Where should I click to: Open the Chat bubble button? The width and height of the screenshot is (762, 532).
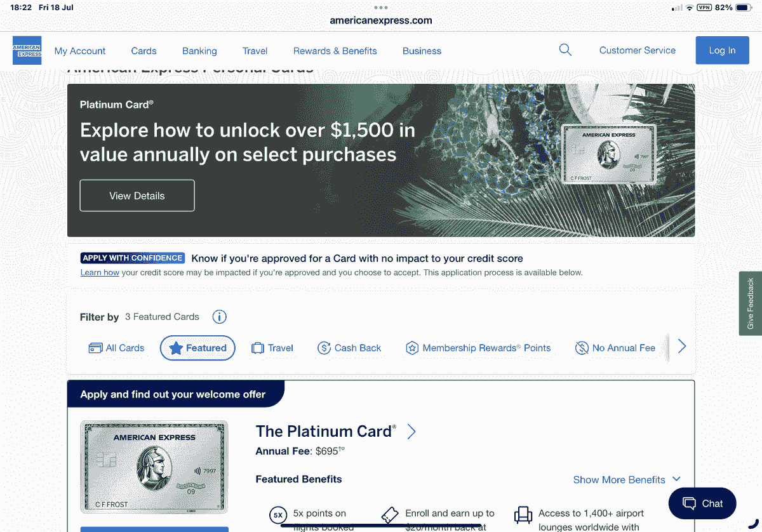(x=702, y=503)
